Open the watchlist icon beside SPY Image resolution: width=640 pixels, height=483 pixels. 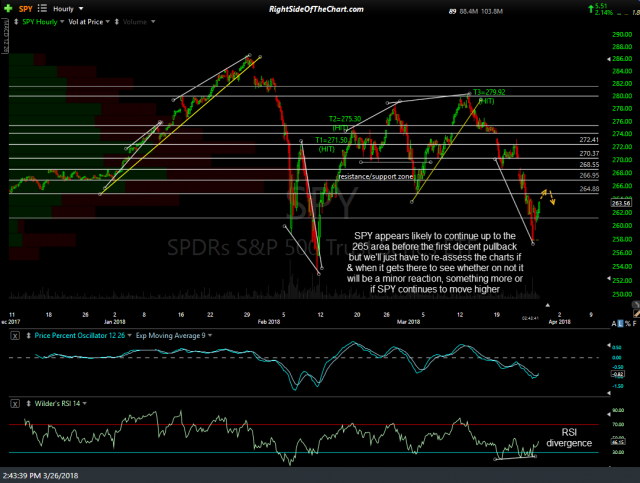tap(42, 8)
